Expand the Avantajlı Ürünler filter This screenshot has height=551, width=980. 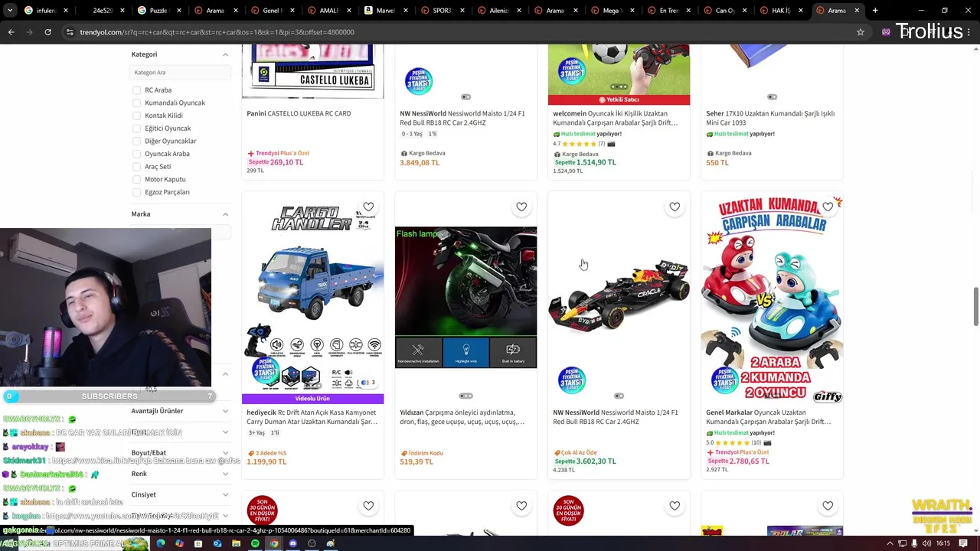point(225,411)
